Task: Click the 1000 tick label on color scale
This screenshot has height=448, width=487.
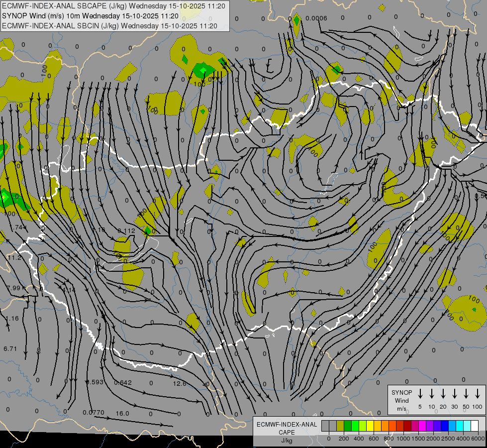Action: (403, 439)
